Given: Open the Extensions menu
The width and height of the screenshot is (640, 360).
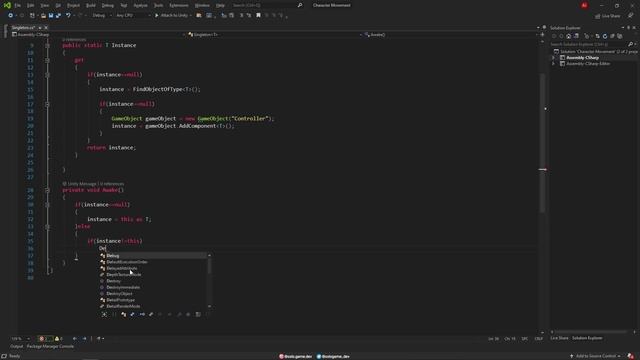Looking at the screenshot, I should tap(179, 6).
